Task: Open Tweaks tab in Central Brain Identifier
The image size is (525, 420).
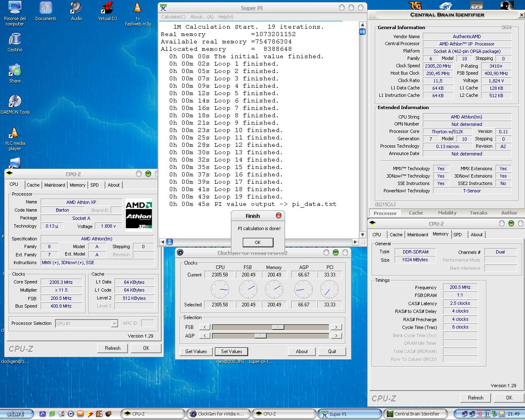Action: pyautogui.click(x=478, y=213)
